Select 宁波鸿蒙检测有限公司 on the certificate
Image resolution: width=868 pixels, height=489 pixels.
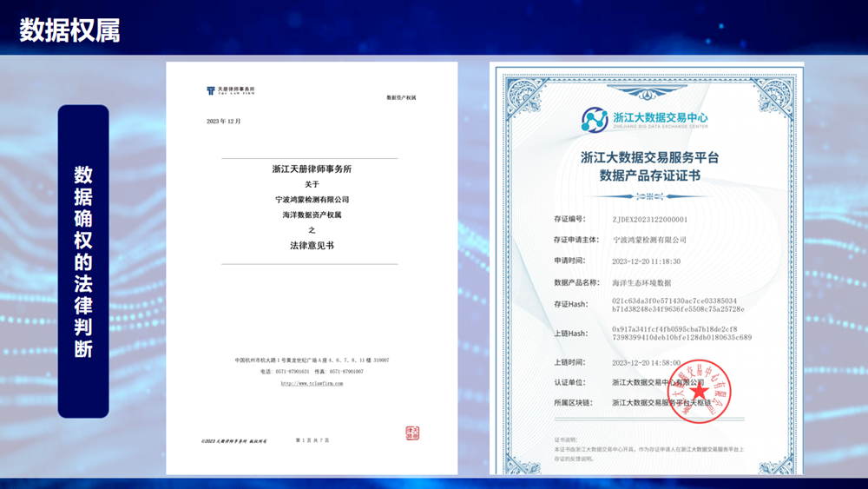(649, 240)
